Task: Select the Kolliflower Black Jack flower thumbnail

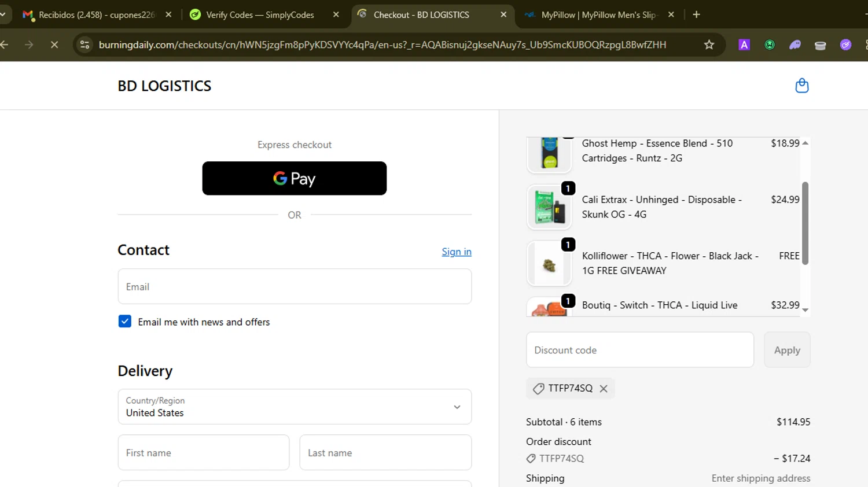Action: coord(549,263)
